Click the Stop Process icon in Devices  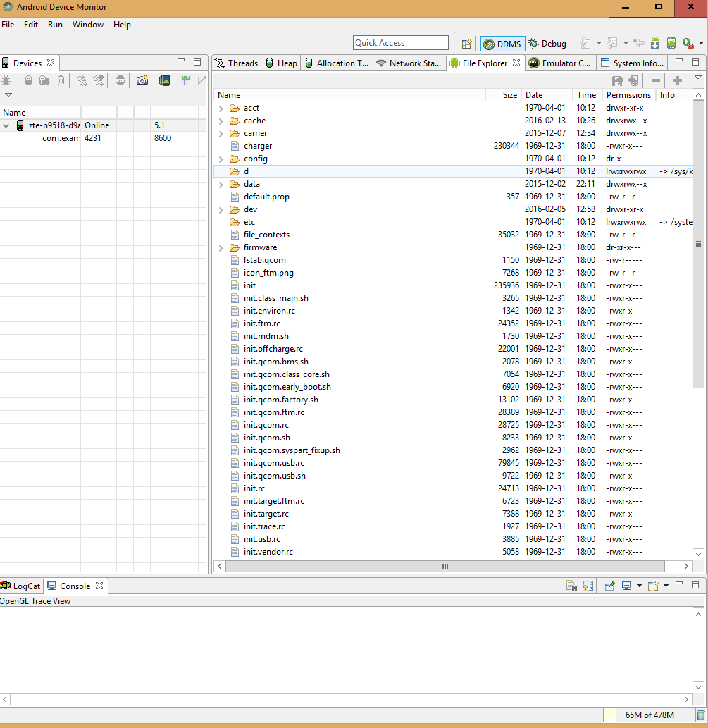pos(120,80)
